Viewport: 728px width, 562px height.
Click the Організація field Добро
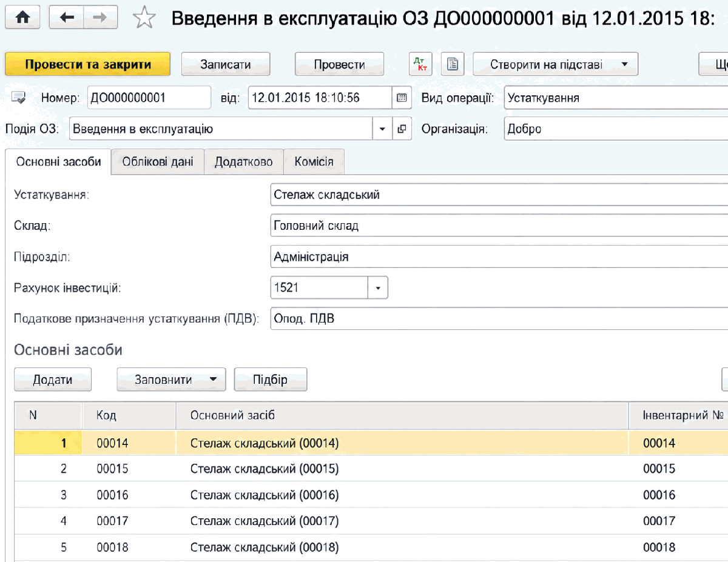[x=616, y=129]
